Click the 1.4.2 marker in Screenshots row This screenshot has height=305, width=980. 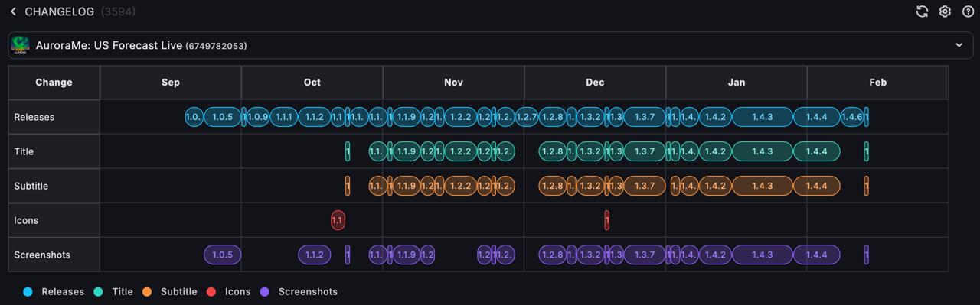point(715,255)
